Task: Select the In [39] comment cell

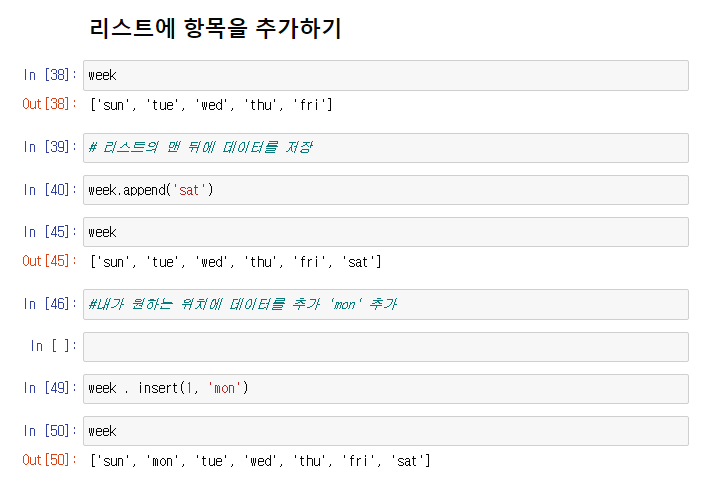Action: [385, 148]
